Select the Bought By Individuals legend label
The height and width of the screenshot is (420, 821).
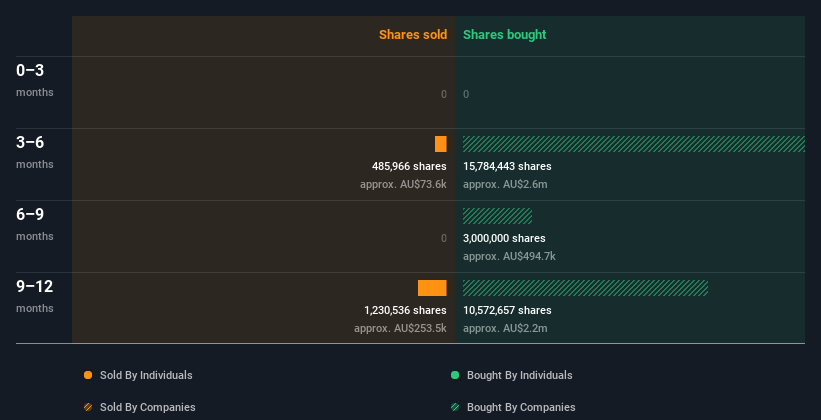point(519,375)
